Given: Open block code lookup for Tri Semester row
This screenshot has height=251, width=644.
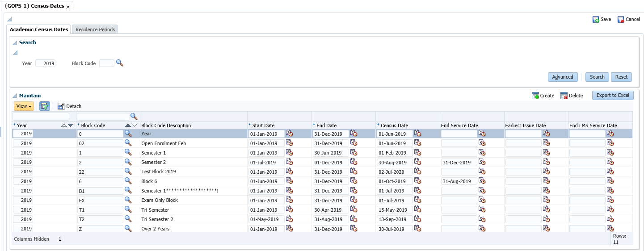Looking at the screenshot, I should (x=128, y=209).
